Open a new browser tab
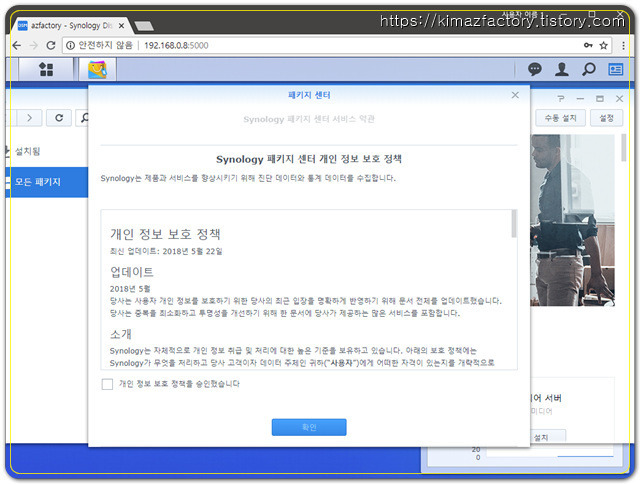 pos(144,26)
